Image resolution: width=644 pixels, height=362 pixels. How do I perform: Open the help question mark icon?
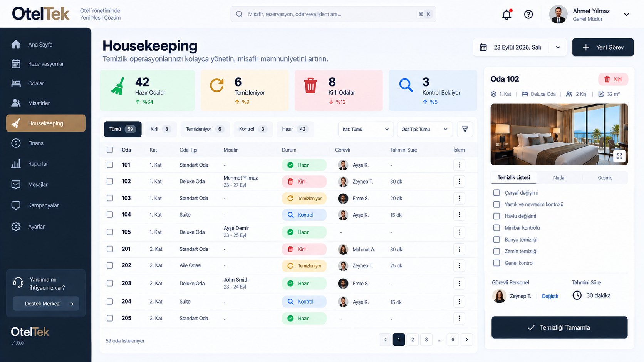528,15
